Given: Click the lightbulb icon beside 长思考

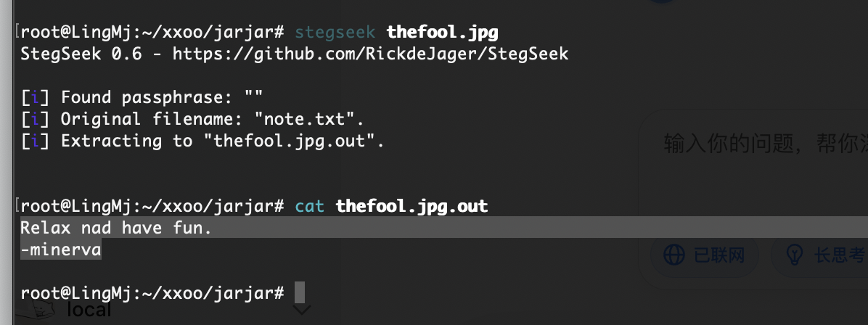Looking at the screenshot, I should pyautogui.click(x=795, y=255).
